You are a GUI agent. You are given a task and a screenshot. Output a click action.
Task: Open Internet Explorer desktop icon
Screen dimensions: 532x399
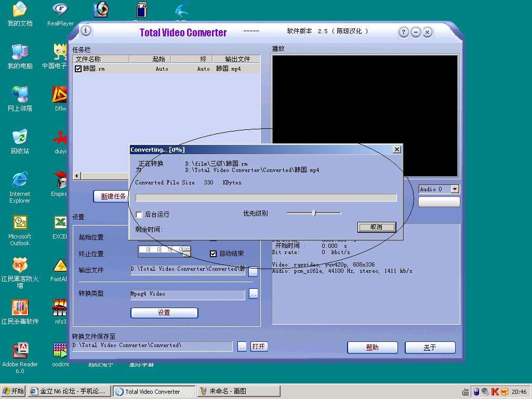click(20, 181)
